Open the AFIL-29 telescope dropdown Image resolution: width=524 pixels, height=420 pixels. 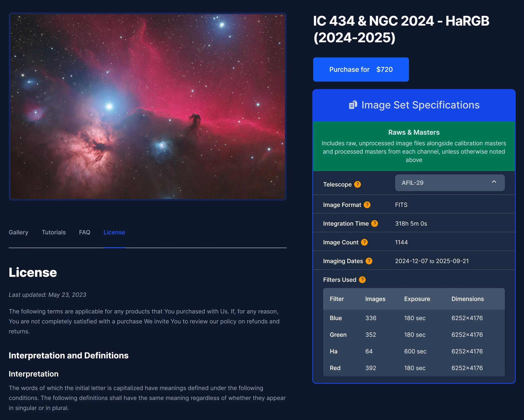coord(450,183)
